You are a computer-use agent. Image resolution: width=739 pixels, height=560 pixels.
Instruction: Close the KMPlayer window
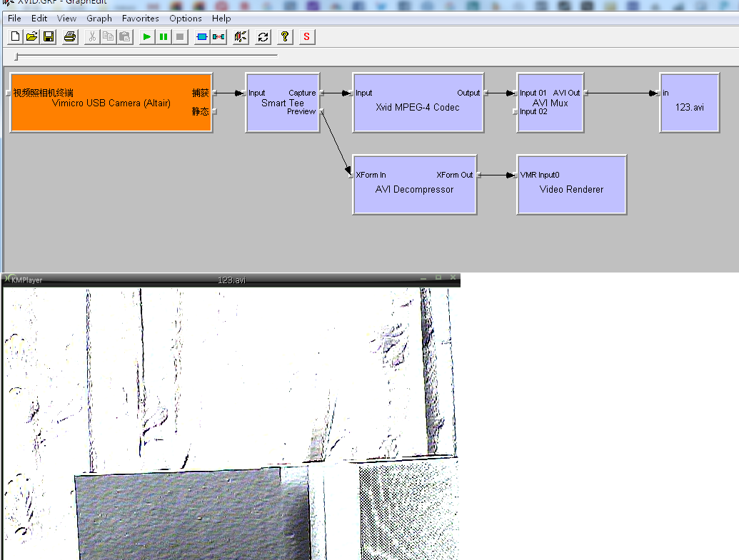tap(453, 278)
